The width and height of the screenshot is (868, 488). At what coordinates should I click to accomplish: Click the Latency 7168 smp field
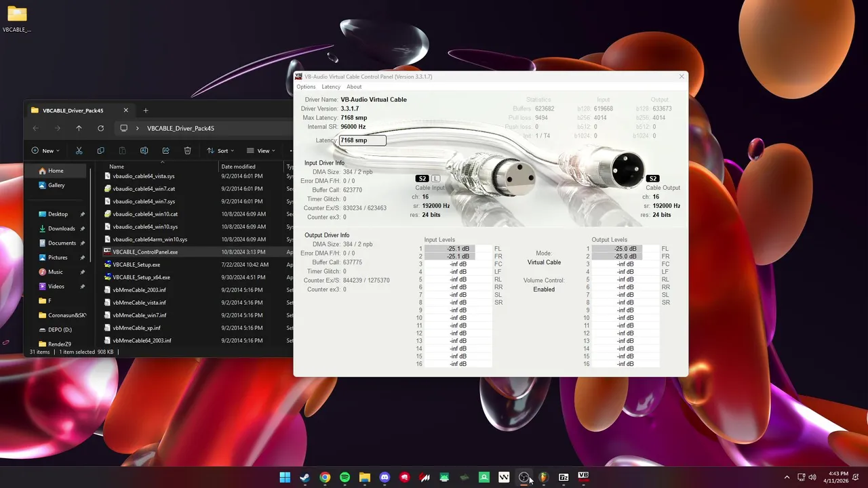tap(362, 140)
